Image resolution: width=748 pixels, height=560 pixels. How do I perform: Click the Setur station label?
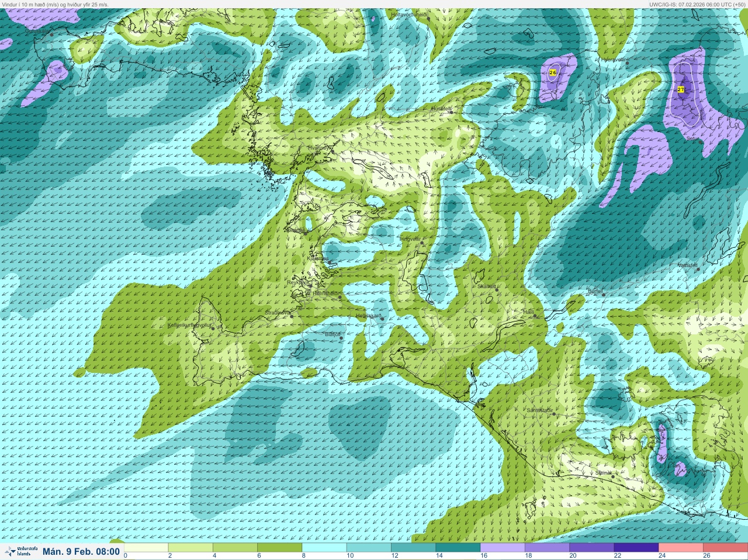(692, 139)
